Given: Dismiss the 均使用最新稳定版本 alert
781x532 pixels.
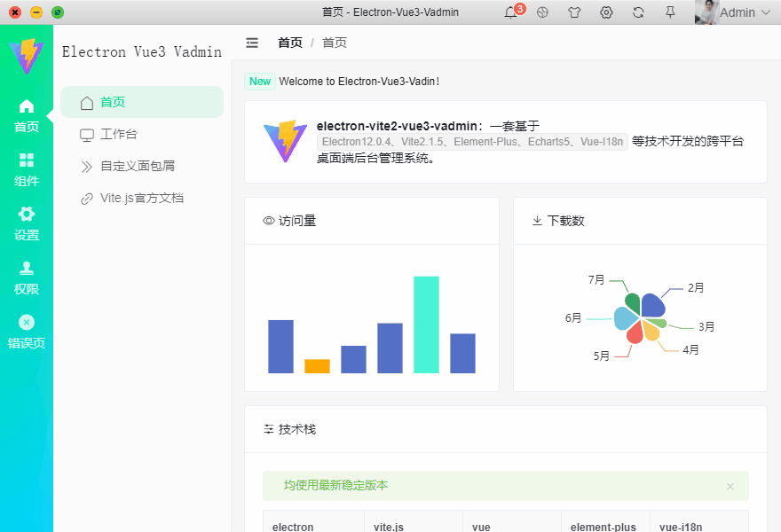Looking at the screenshot, I should point(730,486).
